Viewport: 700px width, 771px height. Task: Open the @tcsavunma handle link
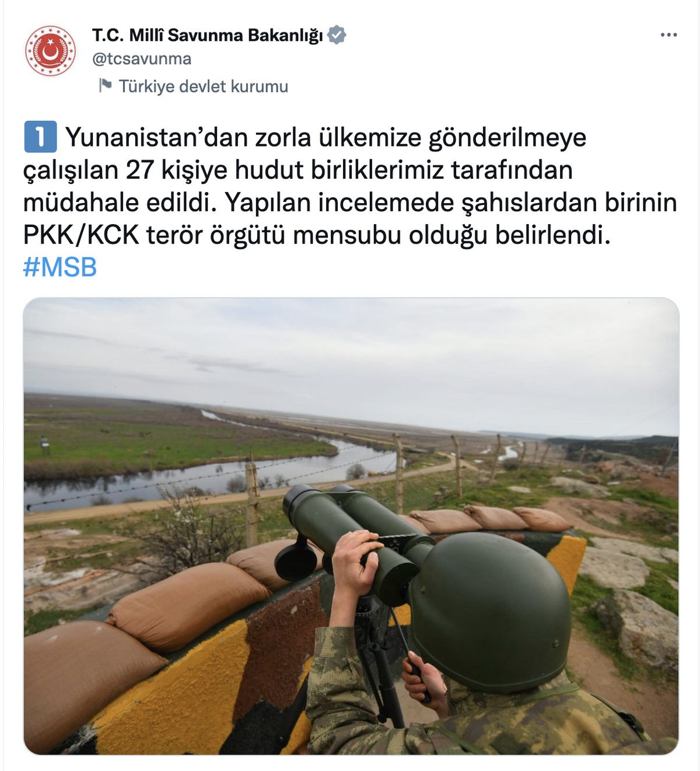(x=142, y=59)
